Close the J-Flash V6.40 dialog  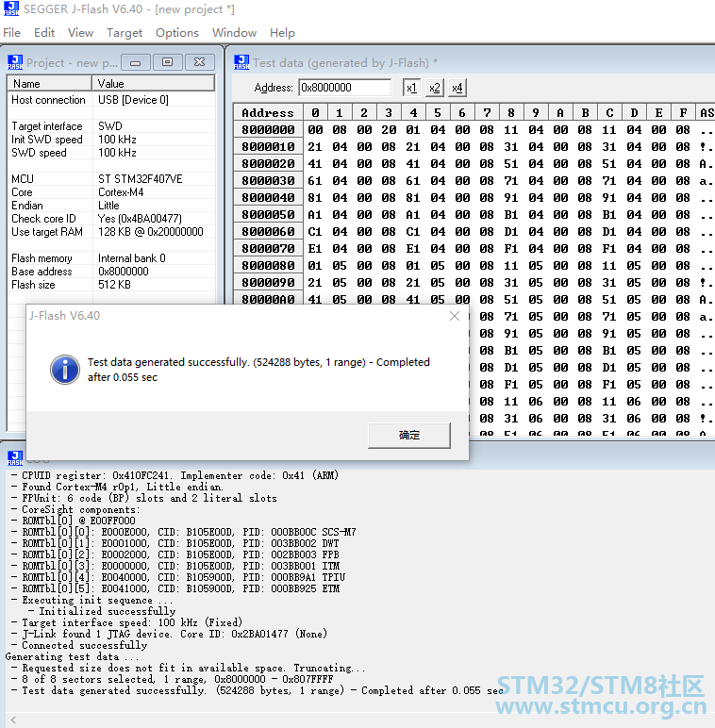455,316
